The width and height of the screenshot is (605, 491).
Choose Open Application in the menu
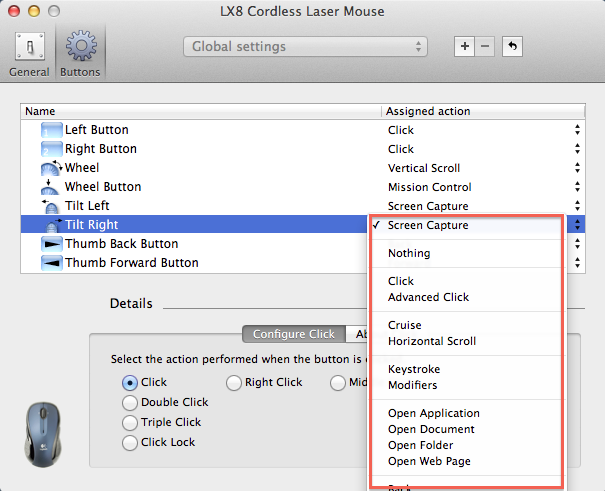tap(466, 413)
